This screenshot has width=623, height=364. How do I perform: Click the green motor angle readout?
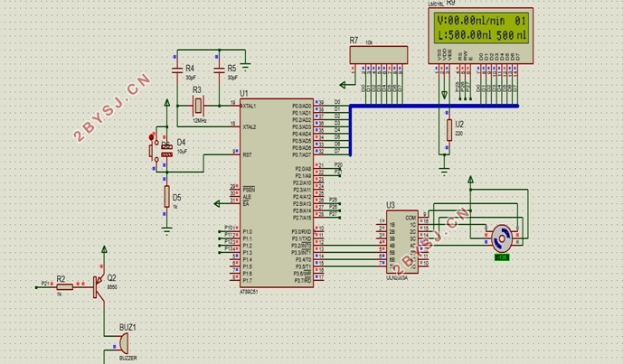[x=502, y=257]
